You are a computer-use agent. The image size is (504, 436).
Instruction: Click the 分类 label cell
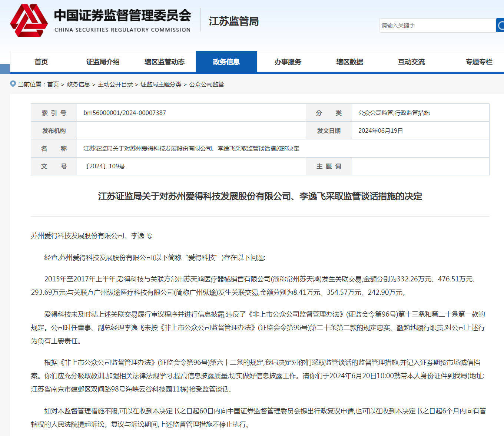[329, 113]
